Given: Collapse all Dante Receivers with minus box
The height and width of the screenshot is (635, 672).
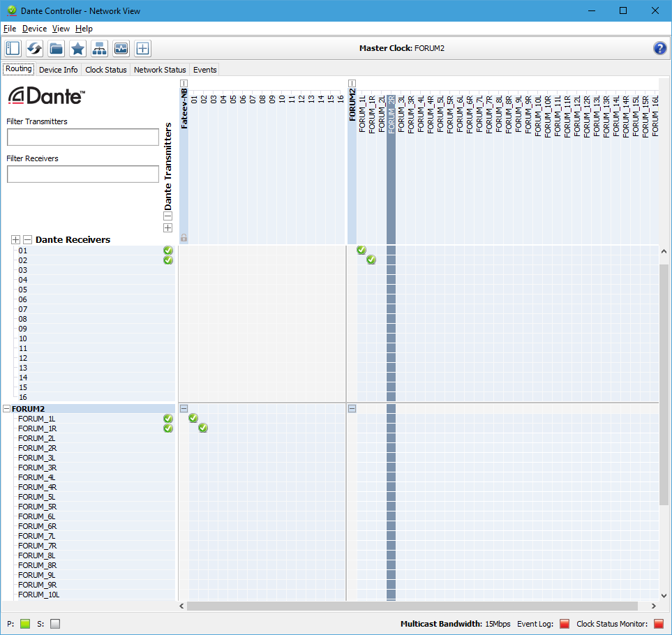Looking at the screenshot, I should click(27, 239).
